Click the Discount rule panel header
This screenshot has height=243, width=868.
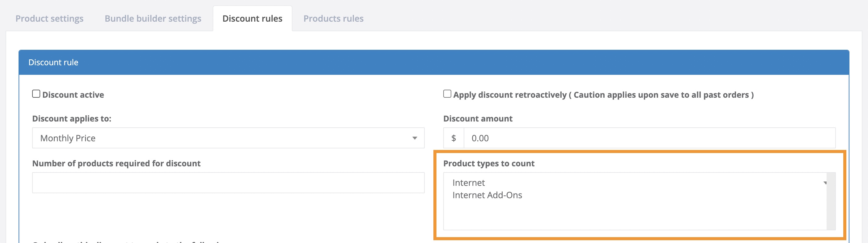pyautogui.click(x=434, y=62)
